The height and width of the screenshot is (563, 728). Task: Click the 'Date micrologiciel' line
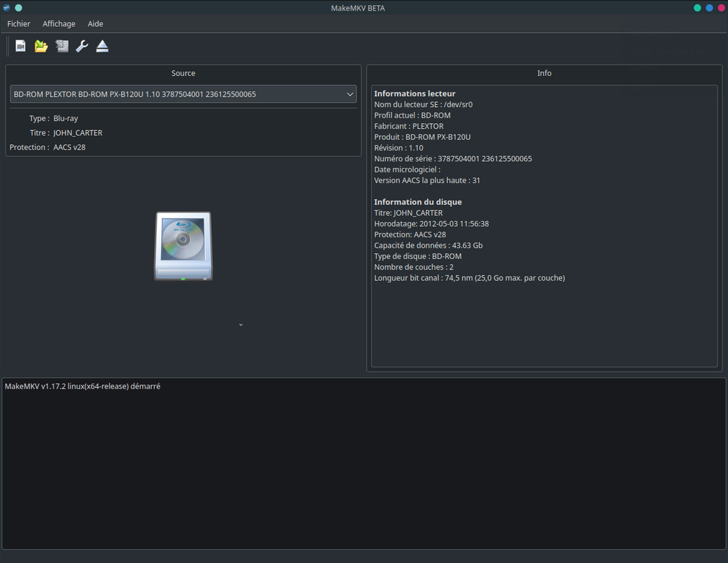407,170
